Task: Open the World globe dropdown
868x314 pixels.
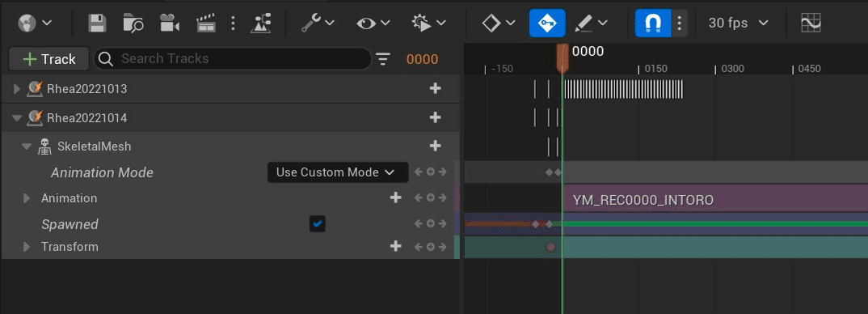Action: [34, 23]
